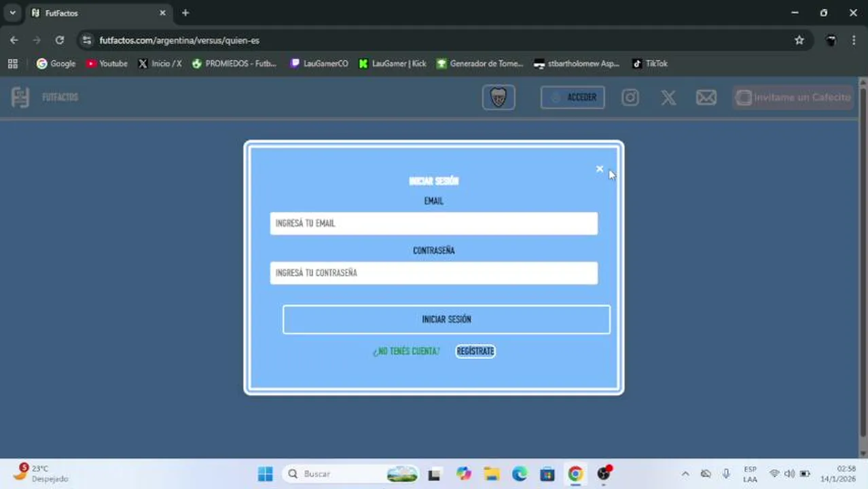The height and width of the screenshot is (489, 868).
Task: Open Generador de Torneos bookmark
Action: pos(480,63)
